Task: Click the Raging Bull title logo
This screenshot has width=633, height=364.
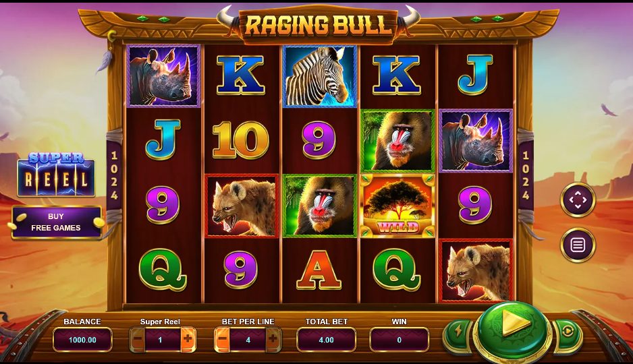Action: [x=319, y=24]
